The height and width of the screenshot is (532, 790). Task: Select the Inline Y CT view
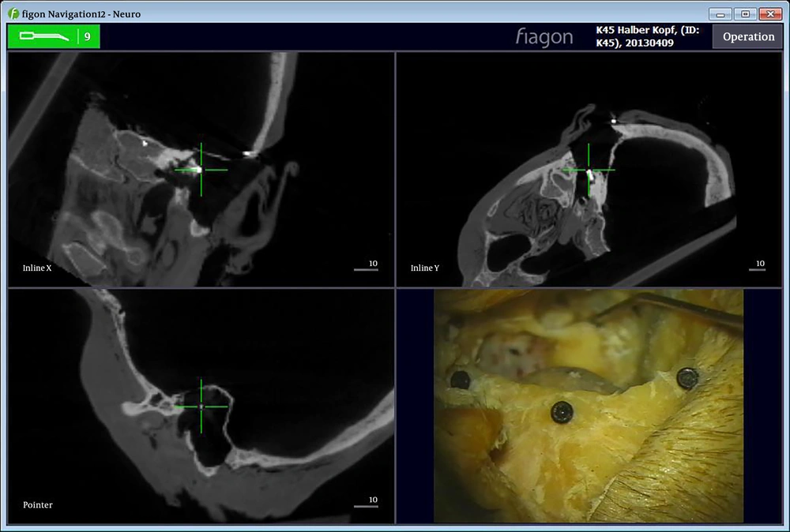pyautogui.click(x=589, y=169)
